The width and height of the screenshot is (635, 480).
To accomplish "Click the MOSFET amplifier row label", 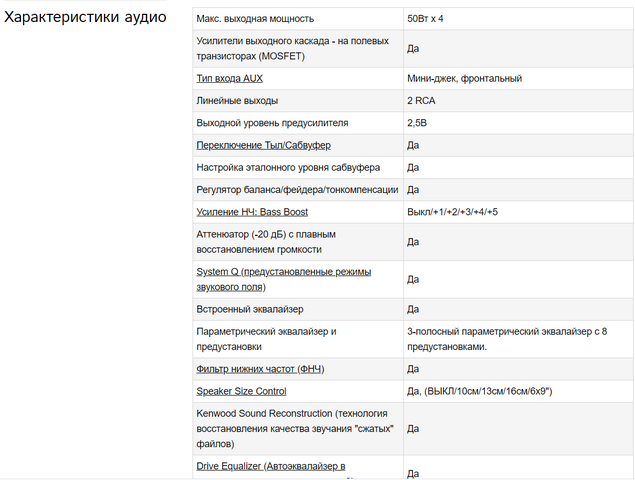I will [x=292, y=49].
